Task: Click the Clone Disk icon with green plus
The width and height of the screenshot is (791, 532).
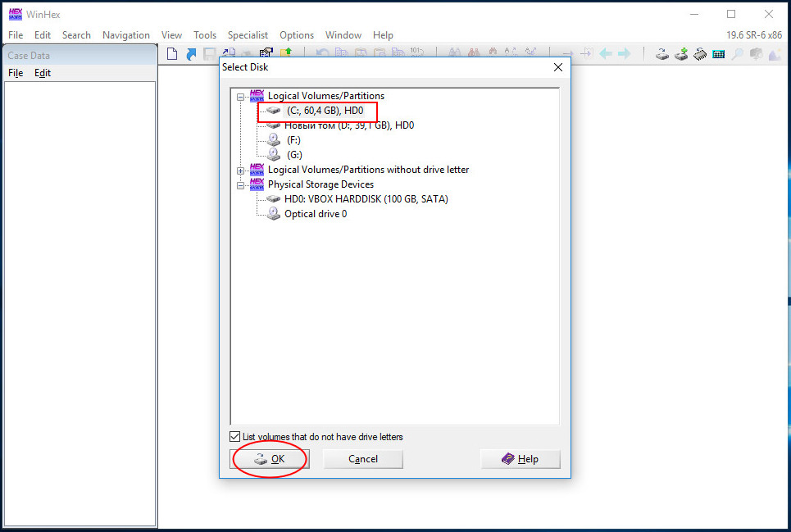Action: coord(681,53)
